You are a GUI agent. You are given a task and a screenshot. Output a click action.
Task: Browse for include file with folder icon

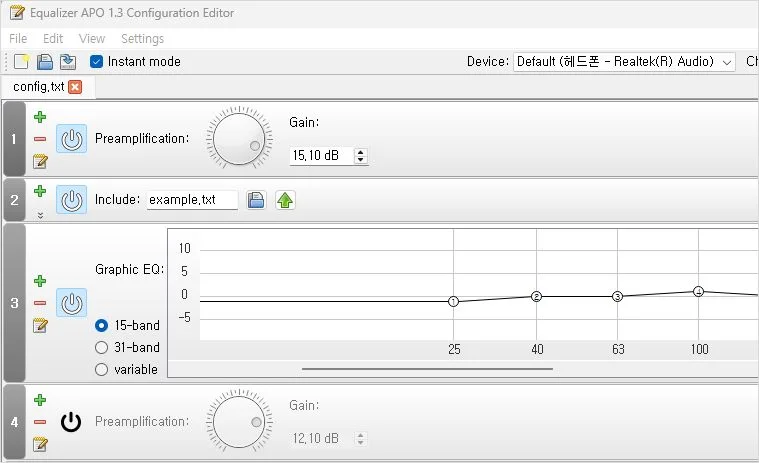point(256,200)
